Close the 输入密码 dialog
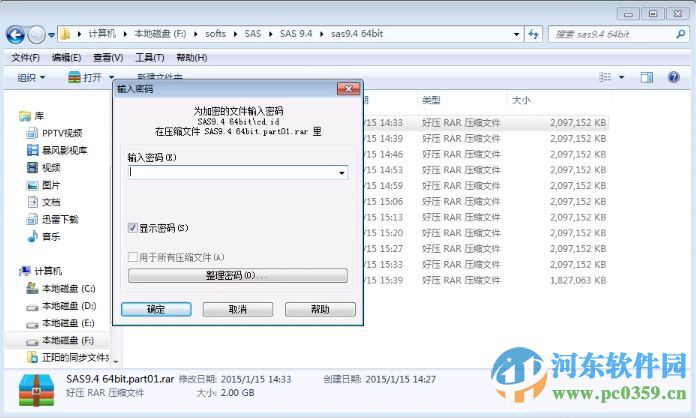696x418 pixels. tap(348, 89)
